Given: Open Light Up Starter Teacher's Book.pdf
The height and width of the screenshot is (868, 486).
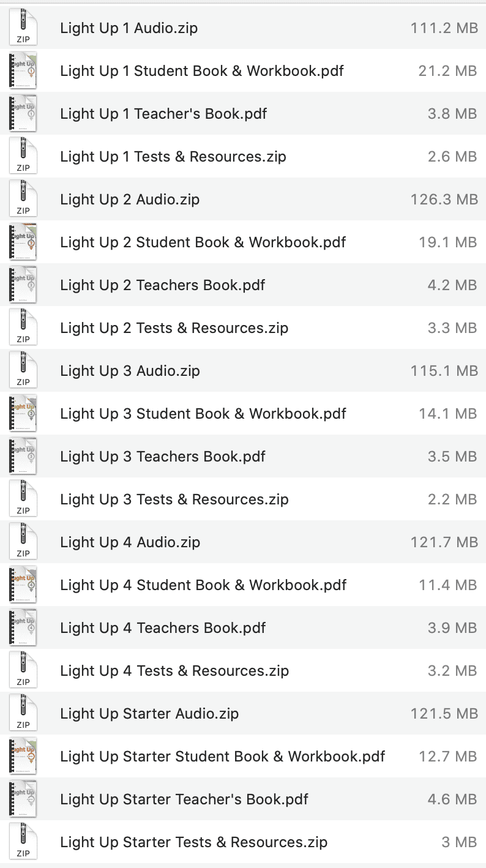Looking at the screenshot, I should 184,799.
